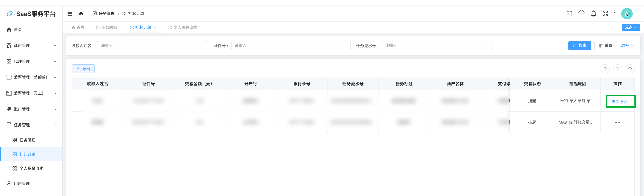Viewport: 644px width, 196px height.
Task: Close the 挂起订单 tab
Action: pyautogui.click(x=155, y=27)
